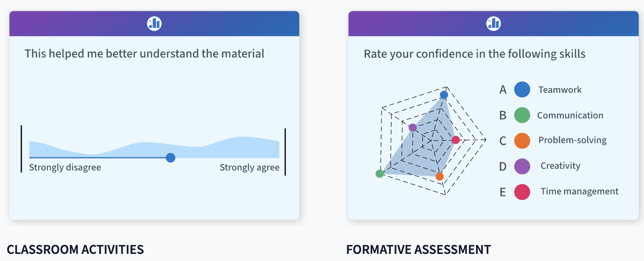
Task: Select the green Communication legend circle
Action: click(522, 115)
